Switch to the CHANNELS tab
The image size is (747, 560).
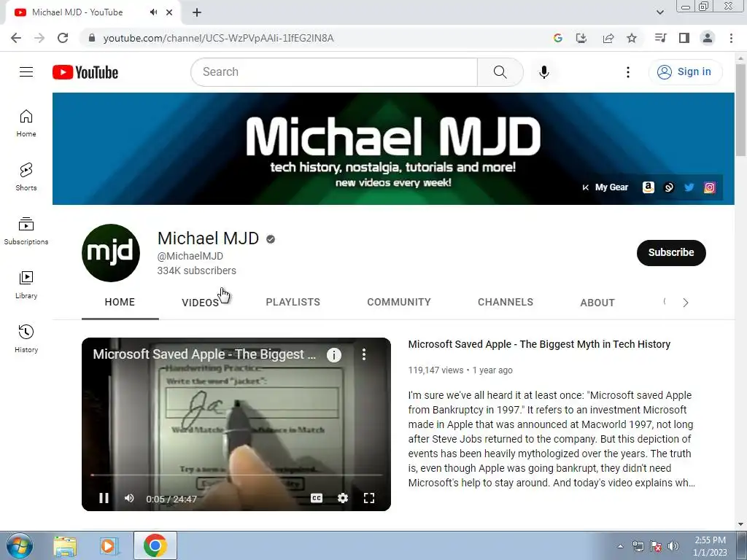pos(506,302)
